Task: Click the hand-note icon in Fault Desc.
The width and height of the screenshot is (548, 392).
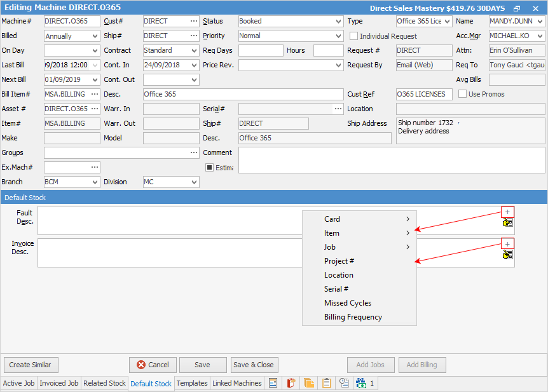Action: [x=507, y=223]
